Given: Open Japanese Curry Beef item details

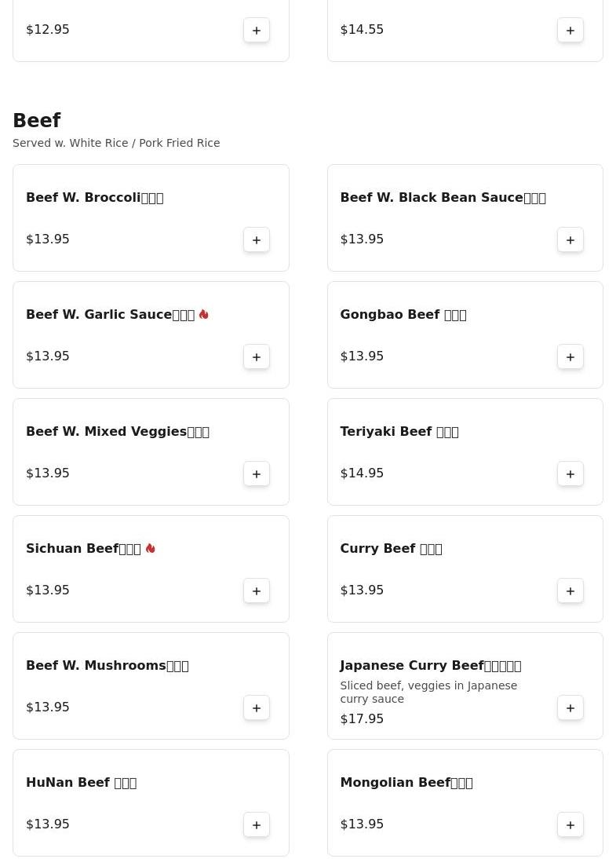Looking at the screenshot, I should point(430,666).
